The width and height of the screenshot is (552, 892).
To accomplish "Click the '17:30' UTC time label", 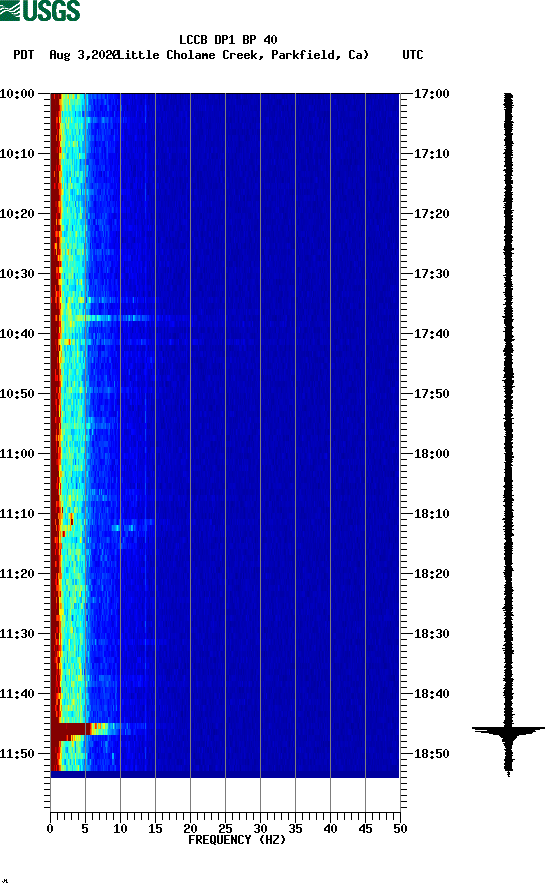I will coord(432,274).
